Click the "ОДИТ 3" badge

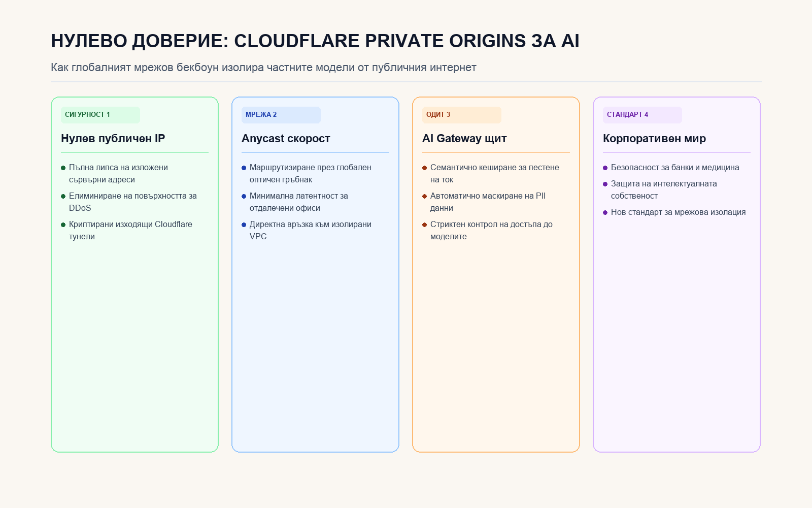click(462, 115)
